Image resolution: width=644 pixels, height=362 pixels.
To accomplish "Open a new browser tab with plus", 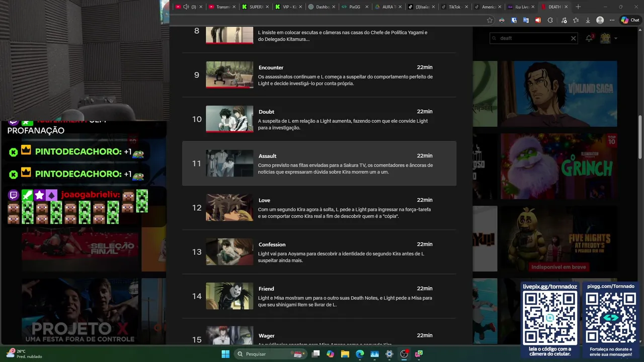I will tap(578, 7).
